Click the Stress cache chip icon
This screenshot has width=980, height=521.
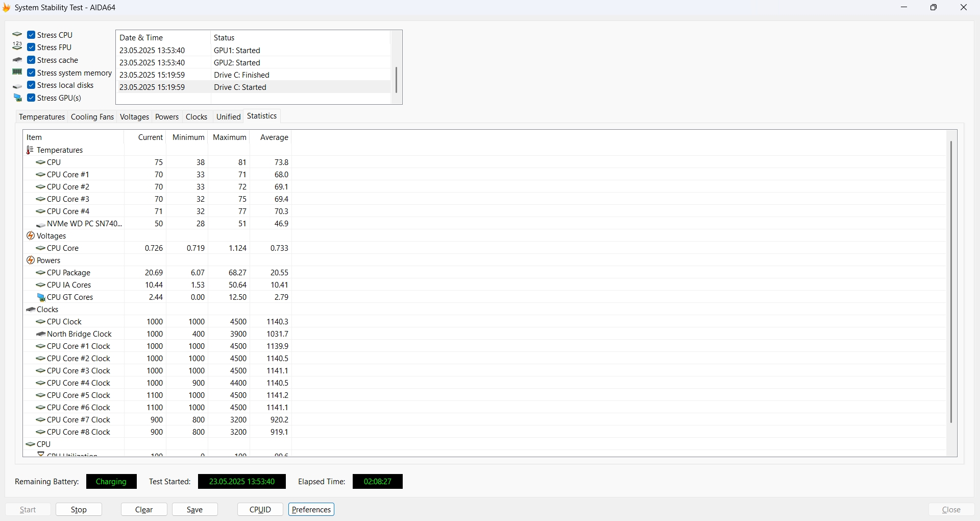tap(17, 60)
